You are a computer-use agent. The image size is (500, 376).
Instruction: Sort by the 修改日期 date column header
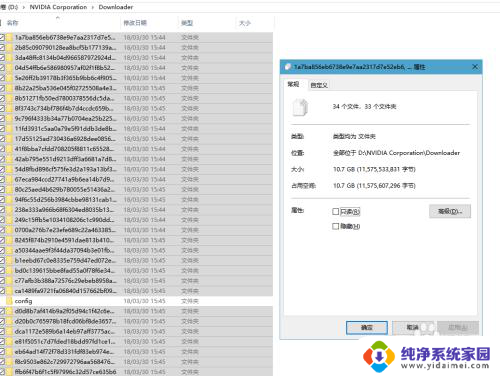[x=135, y=23]
